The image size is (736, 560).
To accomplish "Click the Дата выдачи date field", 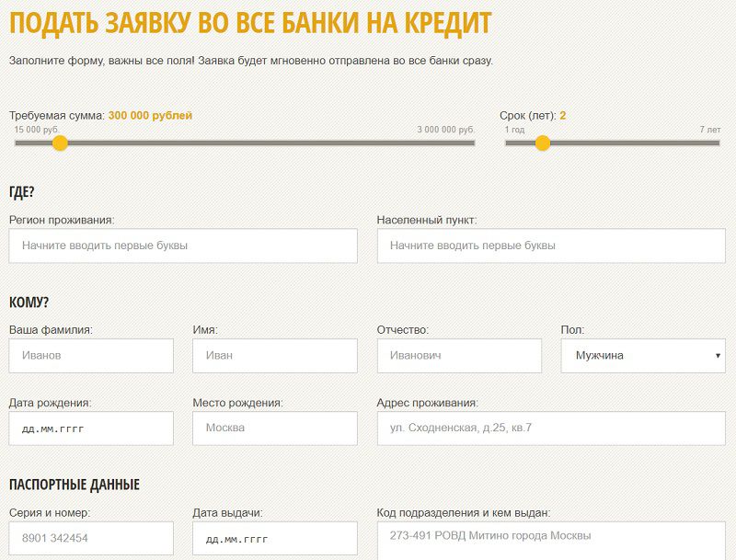I will pos(275,539).
